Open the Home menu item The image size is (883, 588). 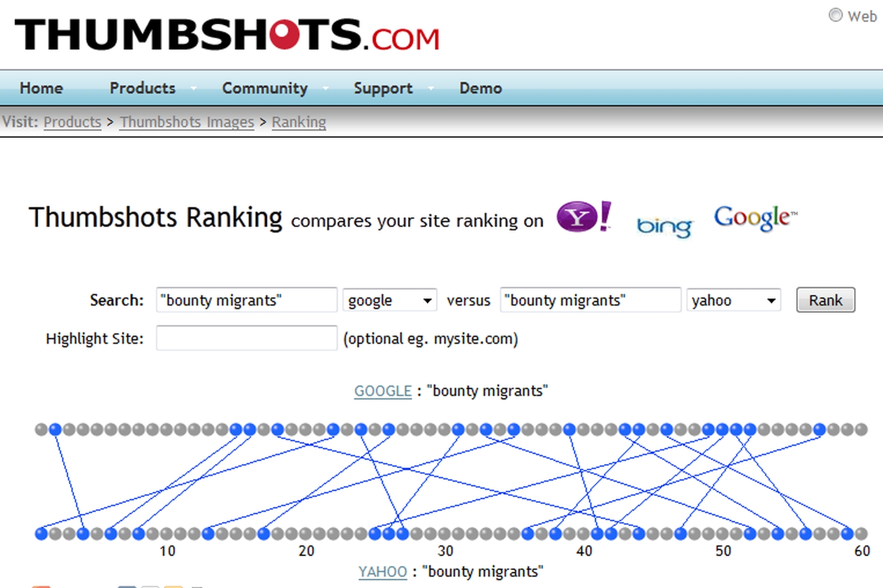point(41,88)
